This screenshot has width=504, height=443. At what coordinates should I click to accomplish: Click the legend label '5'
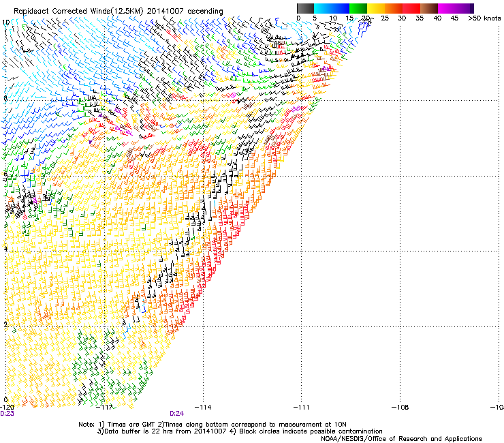(315, 18)
